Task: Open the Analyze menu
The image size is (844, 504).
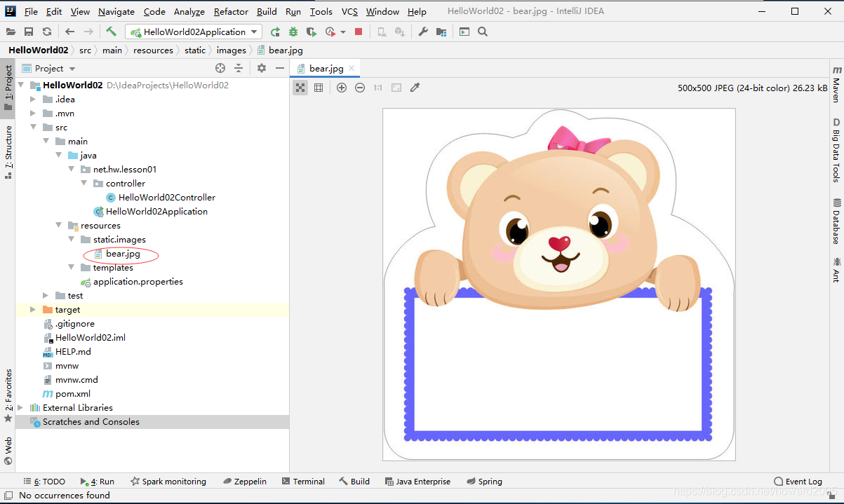Action: pyautogui.click(x=189, y=12)
